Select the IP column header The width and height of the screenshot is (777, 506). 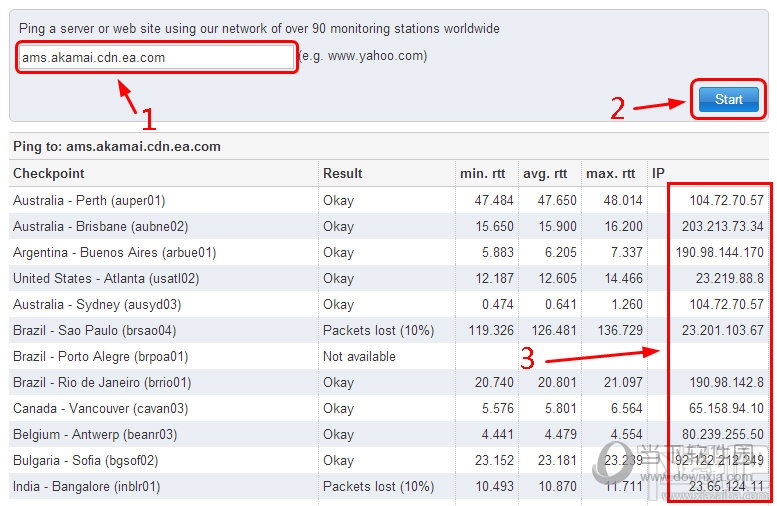click(658, 173)
